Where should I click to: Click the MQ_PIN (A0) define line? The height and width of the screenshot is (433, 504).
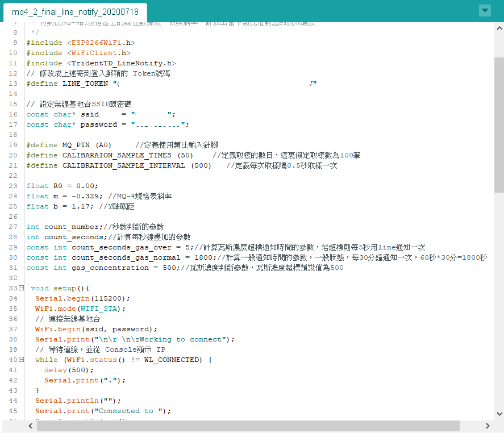[122, 145]
